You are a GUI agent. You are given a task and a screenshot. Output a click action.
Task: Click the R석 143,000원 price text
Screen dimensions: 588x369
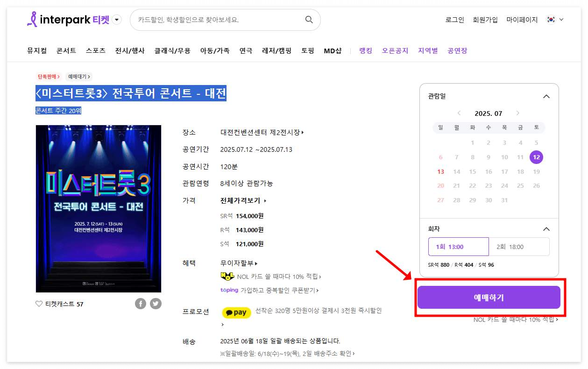pos(242,230)
